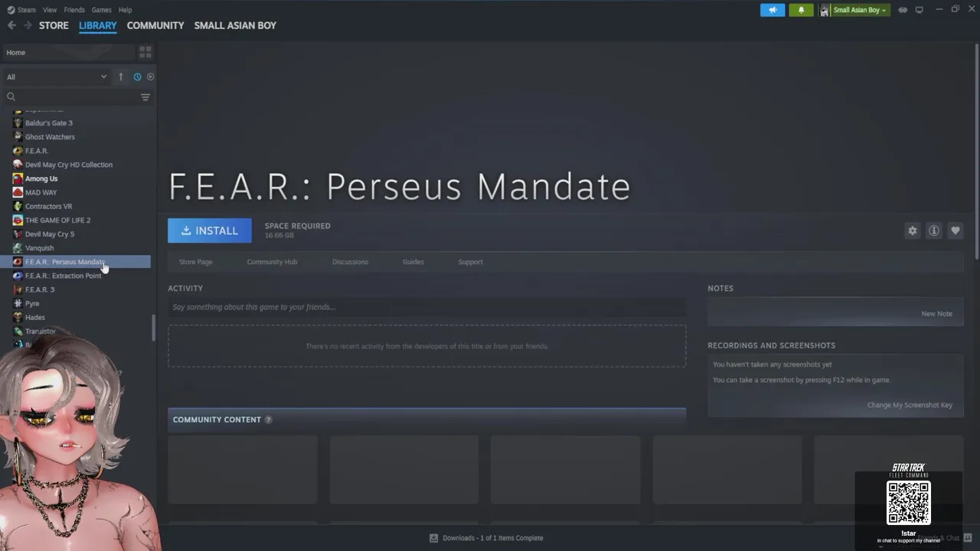Add game to favorites heart icon
Viewport: 980px width, 551px height.
click(x=955, y=230)
